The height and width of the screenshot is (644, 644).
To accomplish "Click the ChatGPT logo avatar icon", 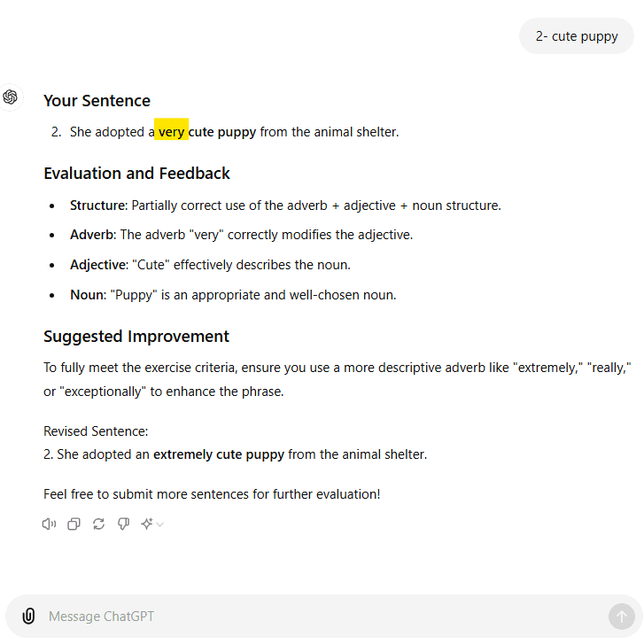I will click(x=11, y=97).
